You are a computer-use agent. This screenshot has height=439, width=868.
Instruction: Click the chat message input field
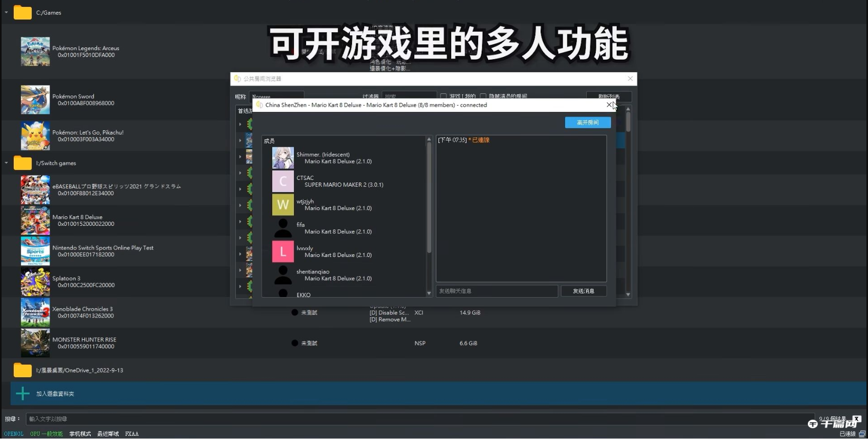click(497, 291)
